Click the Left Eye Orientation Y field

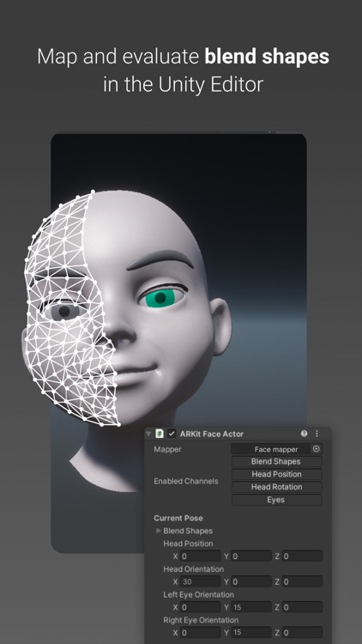(x=251, y=607)
